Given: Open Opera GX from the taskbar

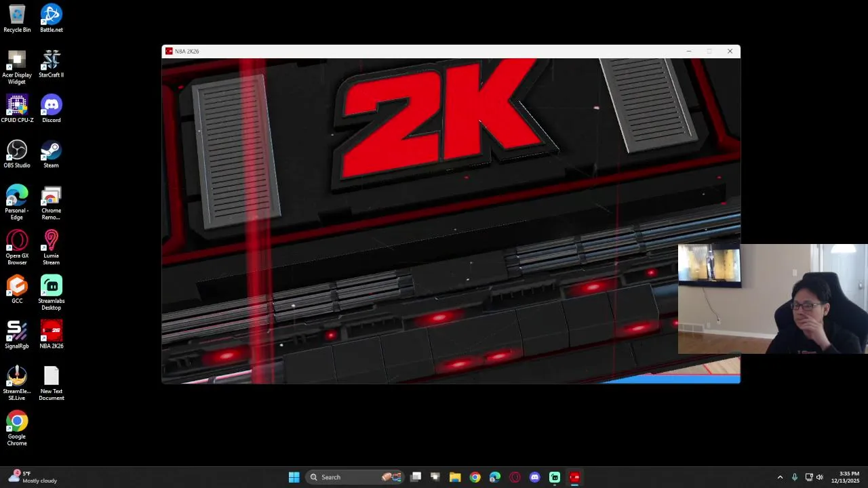Looking at the screenshot, I should [x=515, y=477].
